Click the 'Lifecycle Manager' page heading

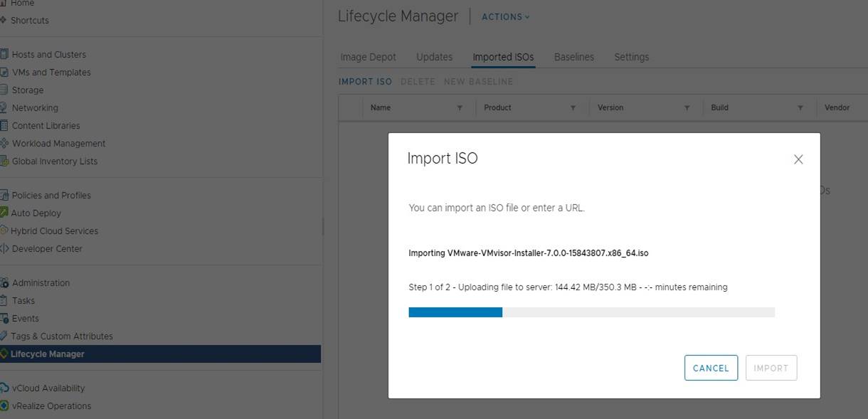pyautogui.click(x=398, y=16)
